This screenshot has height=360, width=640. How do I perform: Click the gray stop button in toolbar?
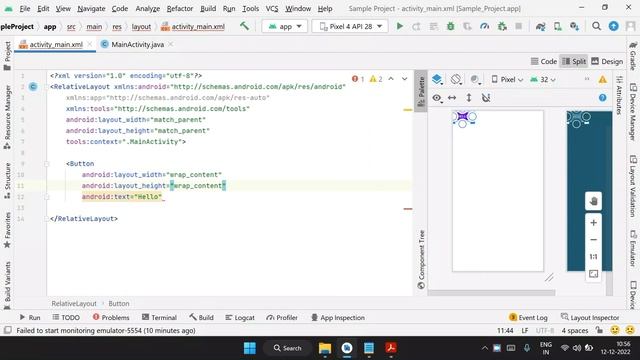(518, 27)
